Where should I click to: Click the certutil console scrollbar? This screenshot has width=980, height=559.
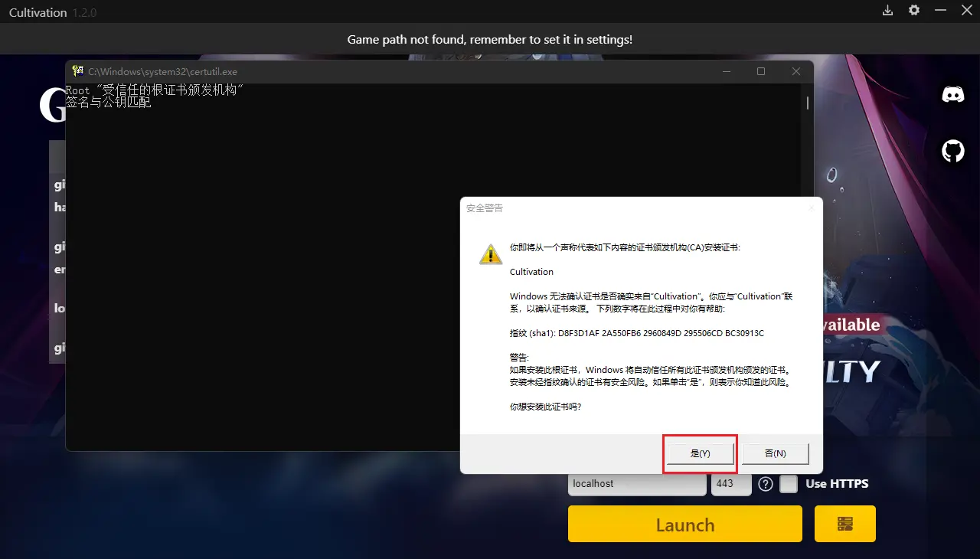coord(806,103)
